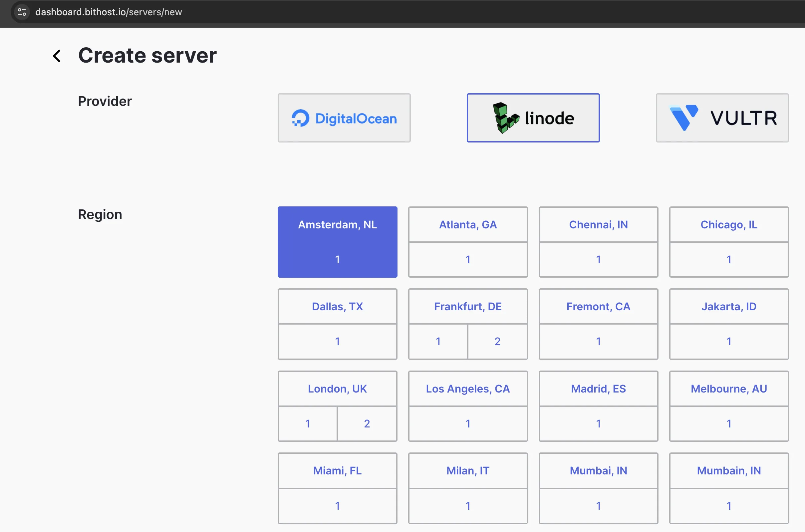
Task: Select datacenter 1 under Miami, FL
Action: (x=337, y=506)
